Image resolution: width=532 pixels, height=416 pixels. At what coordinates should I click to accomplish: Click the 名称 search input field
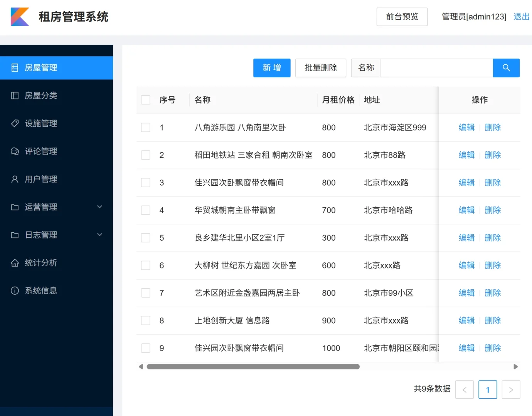tap(436, 68)
